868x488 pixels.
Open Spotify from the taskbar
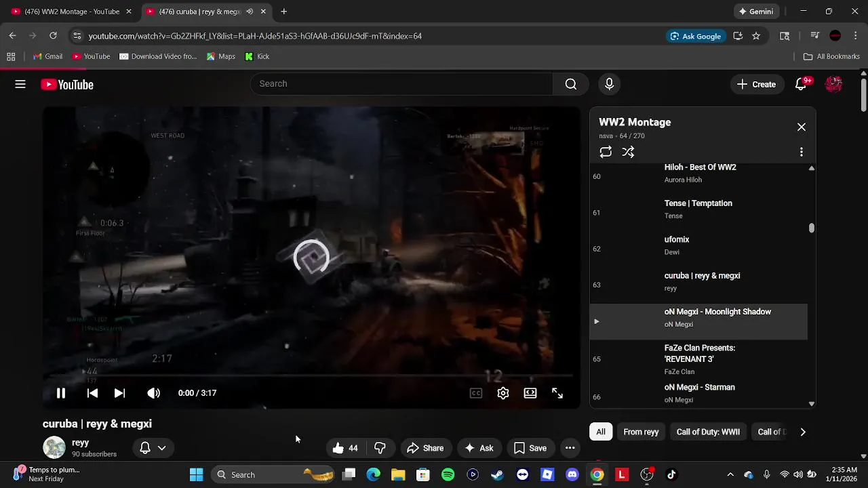click(448, 474)
